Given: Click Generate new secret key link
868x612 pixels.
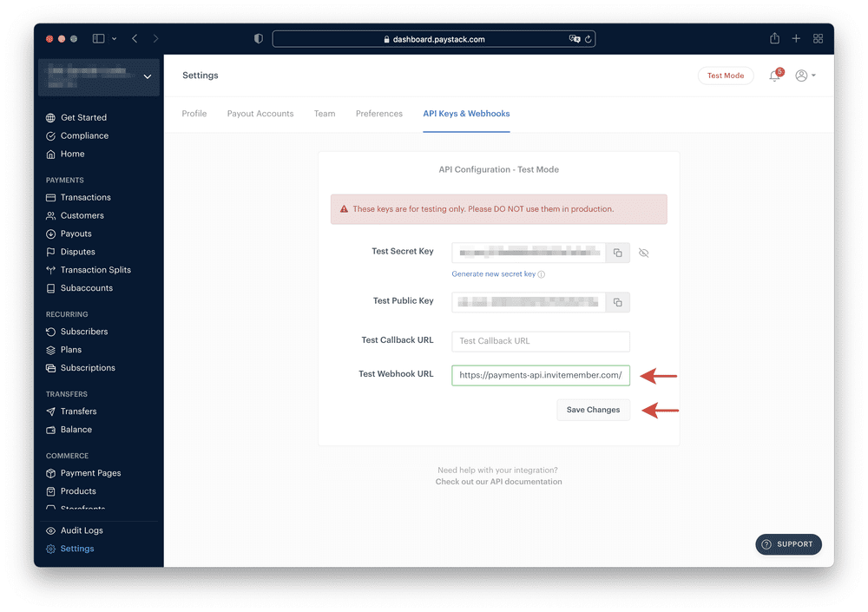Looking at the screenshot, I should (493, 273).
